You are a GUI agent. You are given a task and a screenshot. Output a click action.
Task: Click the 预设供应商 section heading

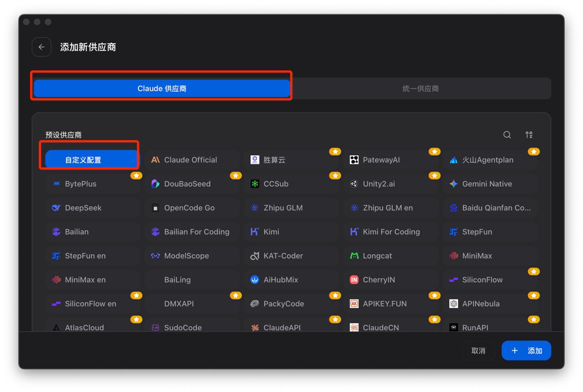(64, 135)
